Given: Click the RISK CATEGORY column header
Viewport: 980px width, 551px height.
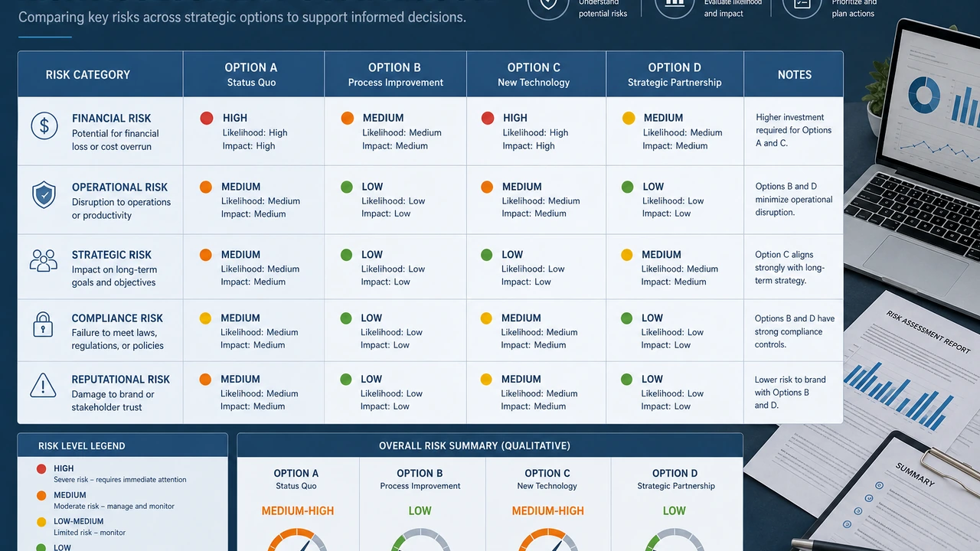Looking at the screenshot, I should click(88, 75).
